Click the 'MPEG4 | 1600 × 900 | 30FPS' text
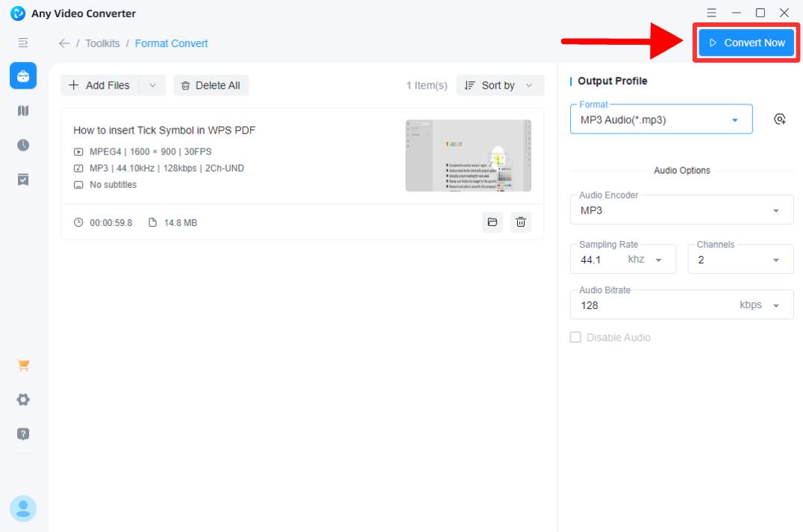The image size is (803, 532). pos(150,152)
